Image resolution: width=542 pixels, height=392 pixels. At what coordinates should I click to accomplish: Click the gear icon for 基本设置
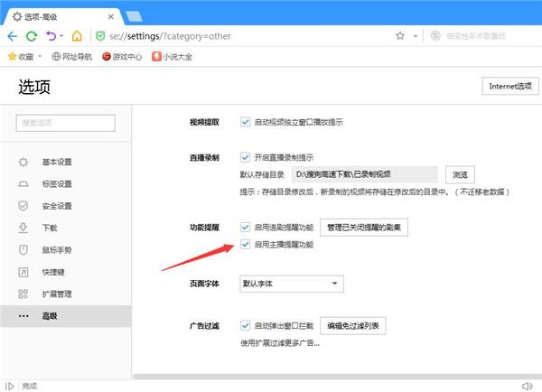(23, 162)
